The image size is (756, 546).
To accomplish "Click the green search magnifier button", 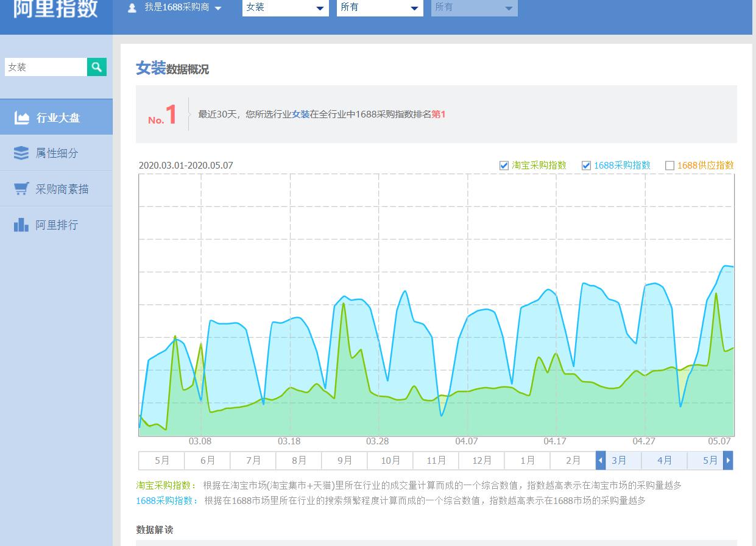I will (x=97, y=67).
